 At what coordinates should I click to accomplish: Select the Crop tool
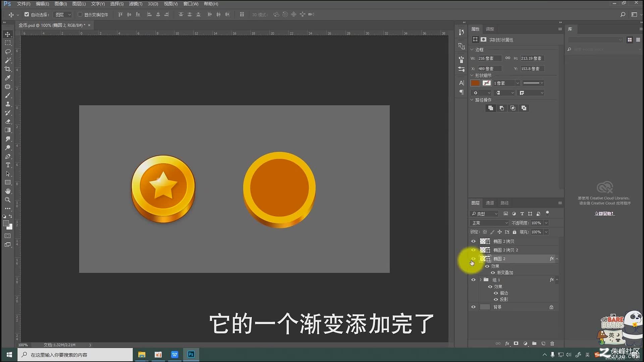click(x=8, y=69)
